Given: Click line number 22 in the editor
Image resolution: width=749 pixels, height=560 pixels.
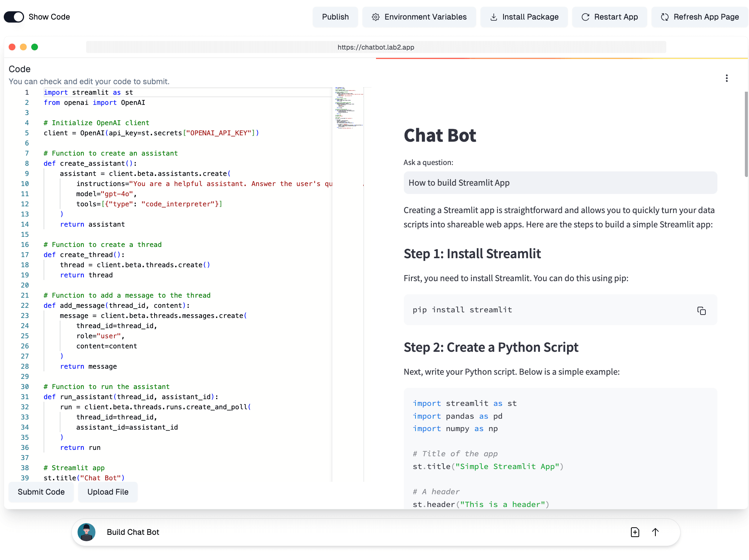Looking at the screenshot, I should coord(25,306).
